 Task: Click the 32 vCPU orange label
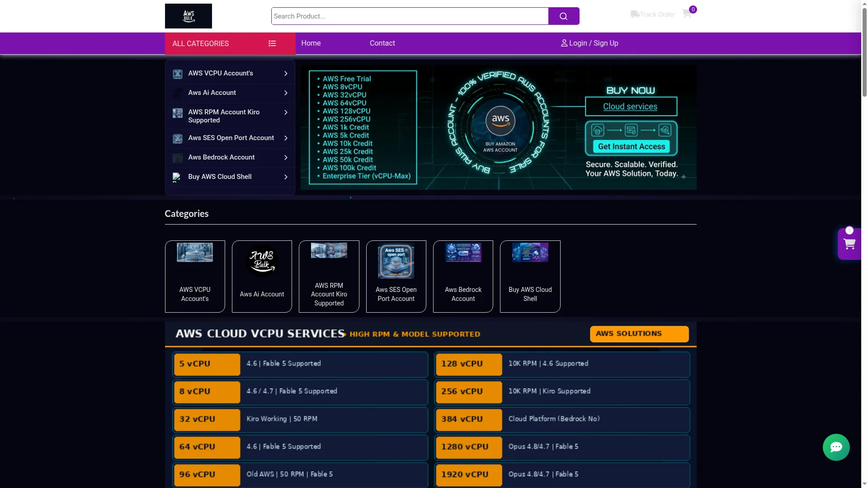[x=207, y=420]
